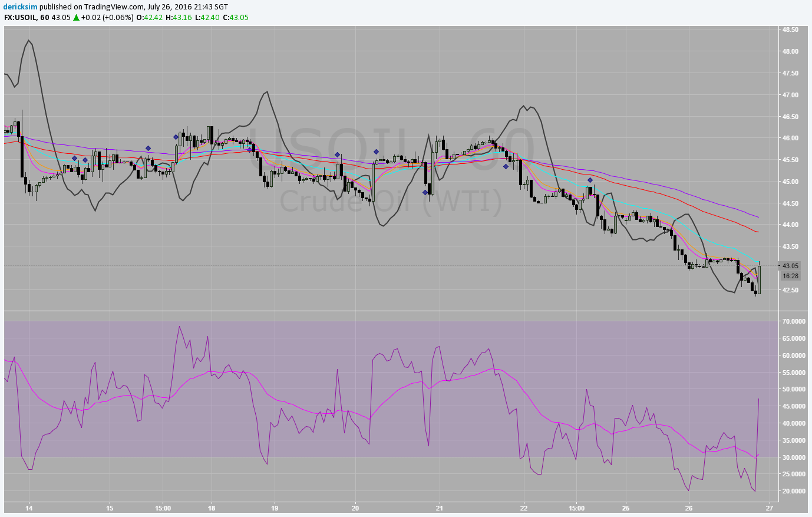Click the 22 date label
812x517 pixels.
524,508
